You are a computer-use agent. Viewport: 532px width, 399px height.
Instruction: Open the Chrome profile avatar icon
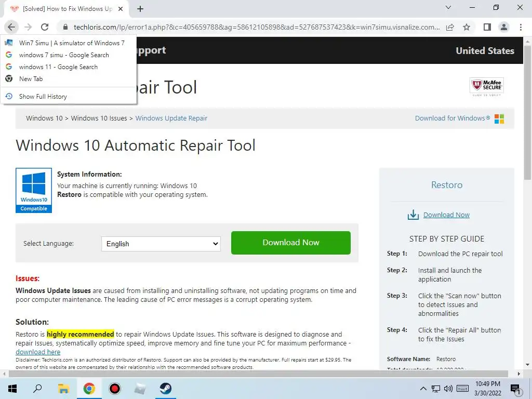pos(504,27)
